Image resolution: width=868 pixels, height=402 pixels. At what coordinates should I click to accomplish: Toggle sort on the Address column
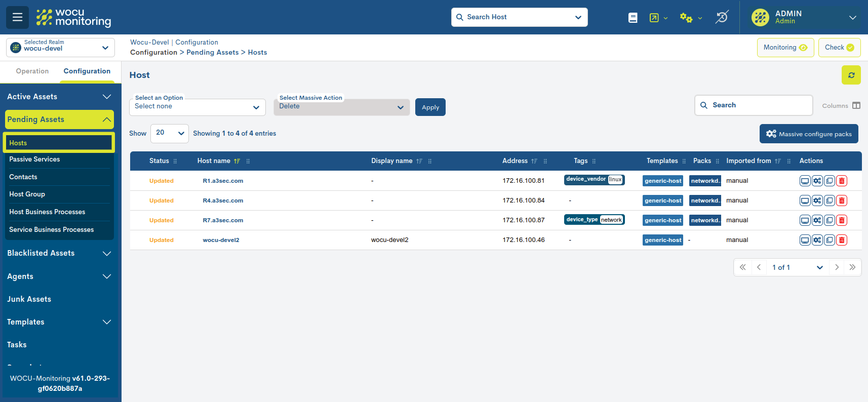tap(534, 161)
